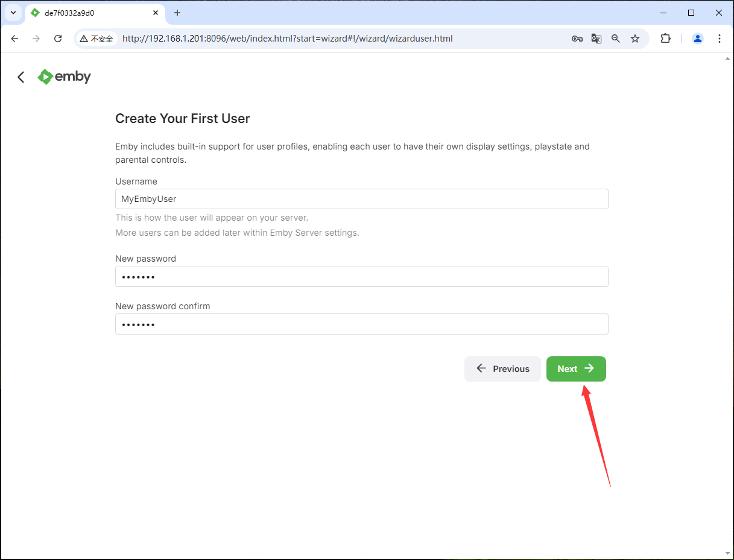This screenshot has width=734, height=560.
Task: Go back using Emby header back chevron
Action: [21, 77]
